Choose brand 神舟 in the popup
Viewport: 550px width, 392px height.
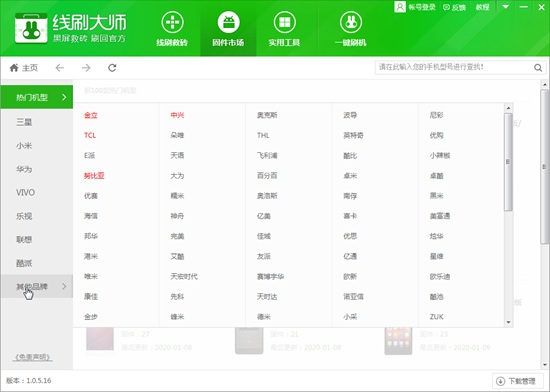pos(177,216)
